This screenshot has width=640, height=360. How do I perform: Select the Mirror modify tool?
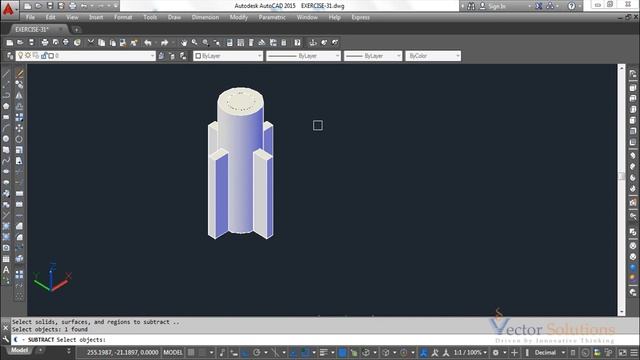(19, 95)
